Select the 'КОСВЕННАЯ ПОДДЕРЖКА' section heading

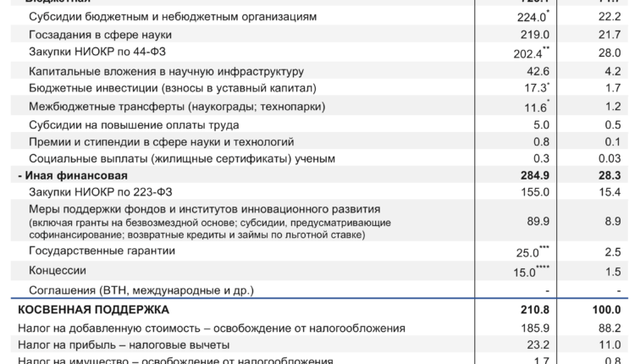[x=94, y=310]
